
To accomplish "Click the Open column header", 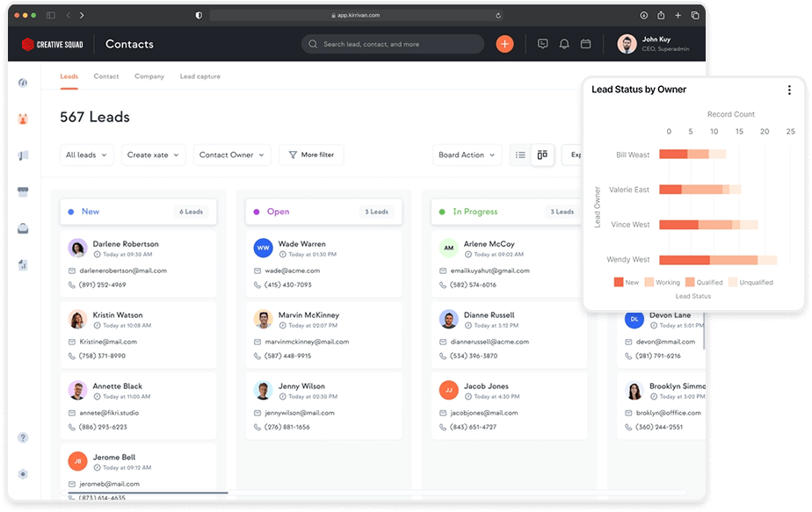I will click(323, 212).
